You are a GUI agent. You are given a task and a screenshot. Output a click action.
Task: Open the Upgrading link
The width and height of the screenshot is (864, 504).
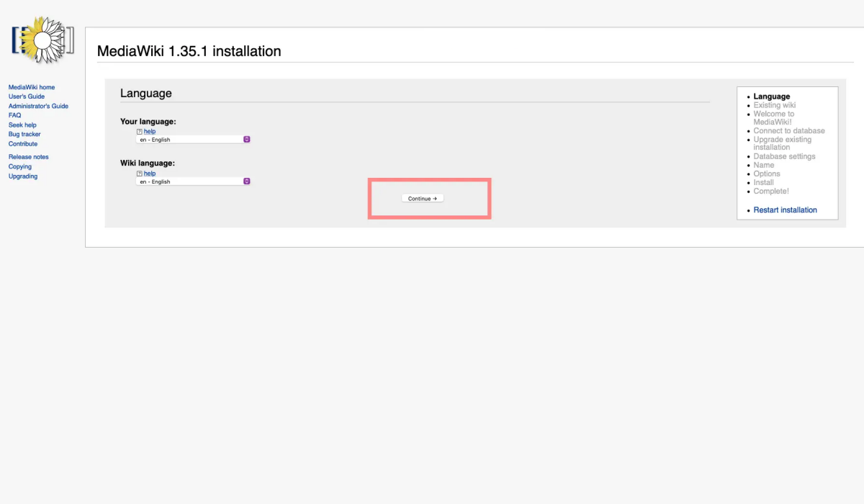23,176
